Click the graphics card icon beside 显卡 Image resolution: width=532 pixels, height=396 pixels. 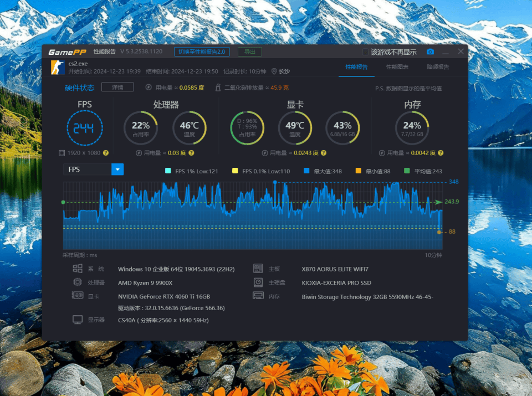pyautogui.click(x=78, y=296)
